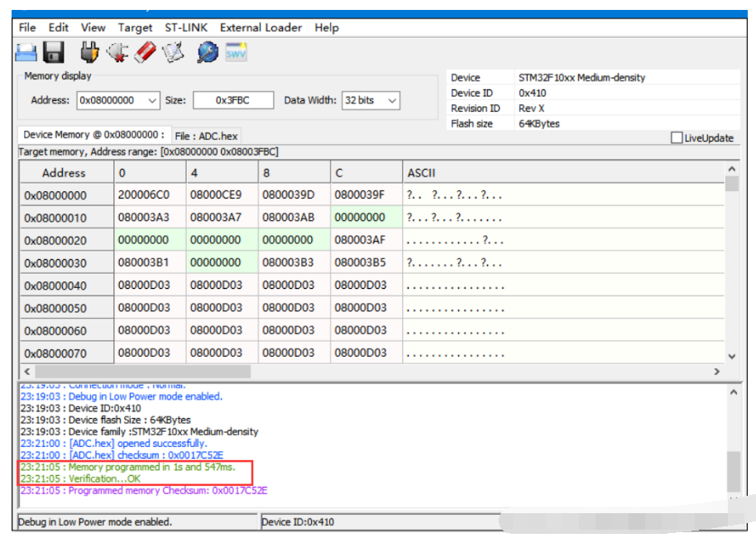
Task: Click log line 'Device flash Size : 64KBytes'
Action: click(106, 420)
